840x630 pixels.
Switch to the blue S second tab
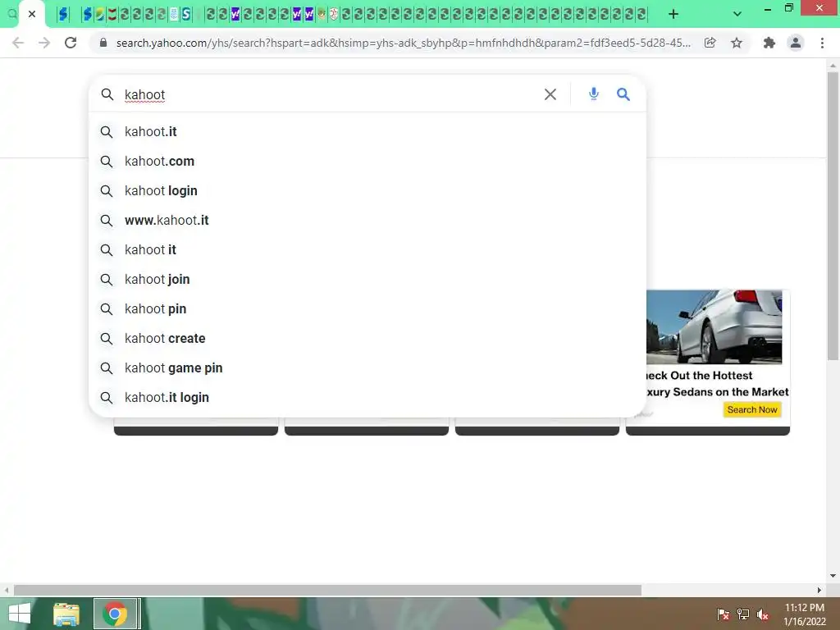pos(63,14)
